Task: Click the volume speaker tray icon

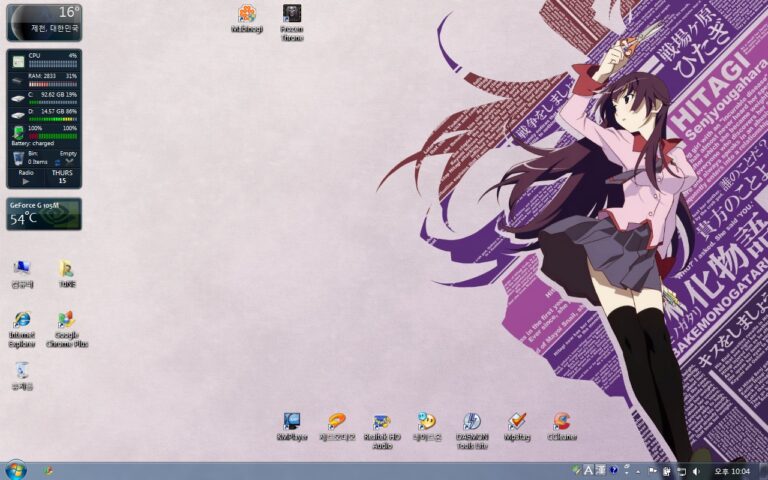Action: click(x=696, y=471)
